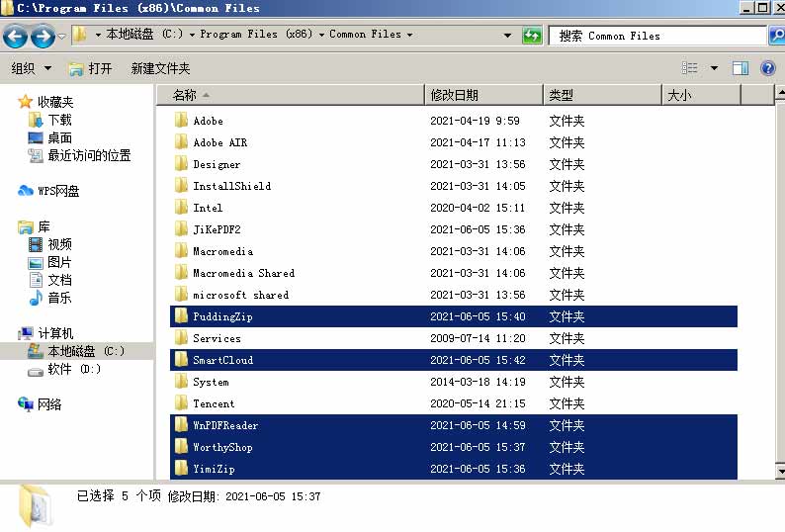785x532 pixels.
Task: Select the System folder name
Action: point(211,382)
